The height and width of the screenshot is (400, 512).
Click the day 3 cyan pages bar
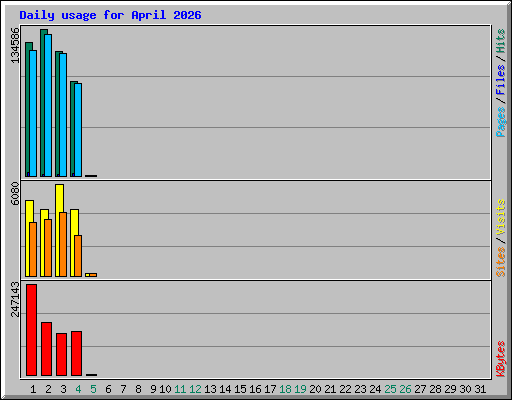pos(63,115)
